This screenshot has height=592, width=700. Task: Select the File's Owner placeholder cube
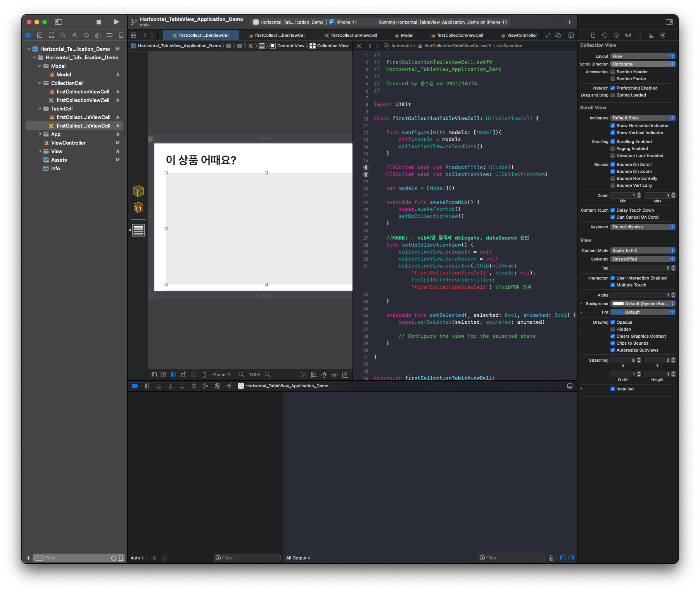point(138,191)
